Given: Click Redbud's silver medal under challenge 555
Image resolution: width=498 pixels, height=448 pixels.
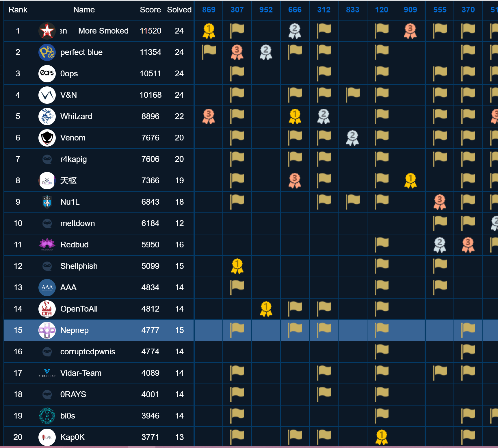Looking at the screenshot, I should (440, 245).
